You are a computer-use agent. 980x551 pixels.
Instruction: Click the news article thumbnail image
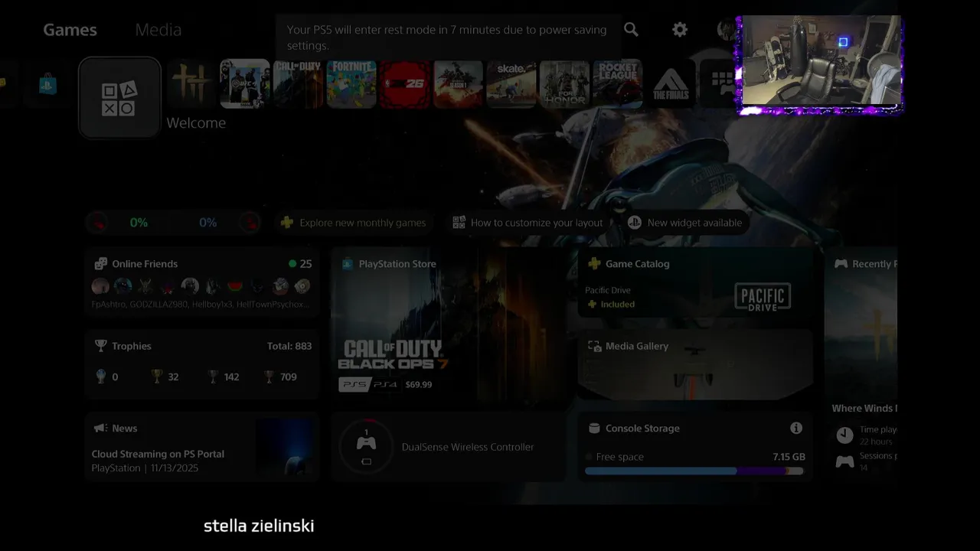point(286,448)
